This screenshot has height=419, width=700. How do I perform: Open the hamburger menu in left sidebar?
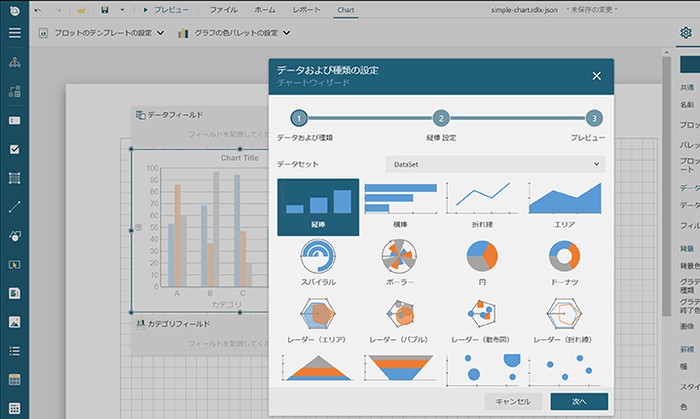tap(14, 33)
